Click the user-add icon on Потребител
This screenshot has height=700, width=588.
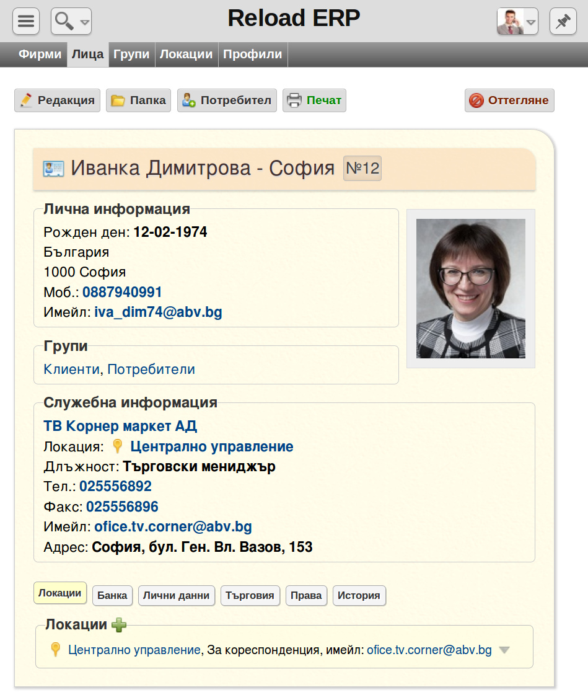click(x=189, y=100)
